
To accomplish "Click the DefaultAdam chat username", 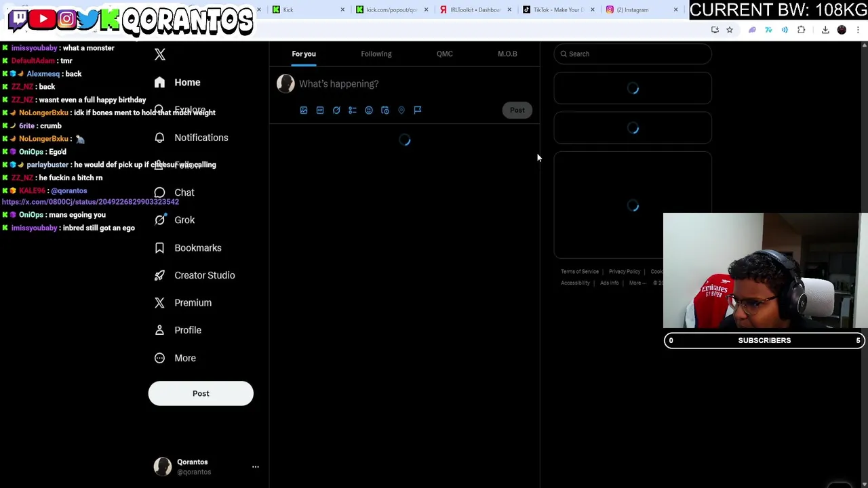I will [x=33, y=61].
